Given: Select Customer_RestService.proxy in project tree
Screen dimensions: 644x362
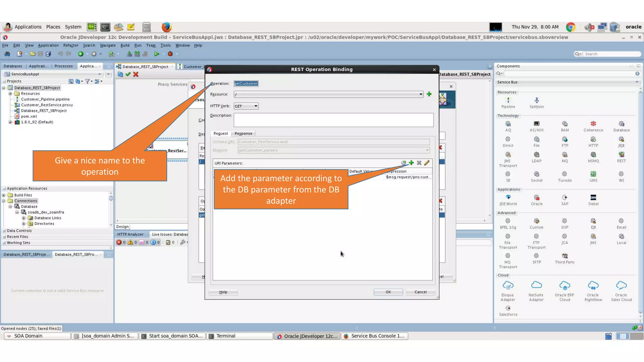Looking at the screenshot, I should click(x=47, y=105).
